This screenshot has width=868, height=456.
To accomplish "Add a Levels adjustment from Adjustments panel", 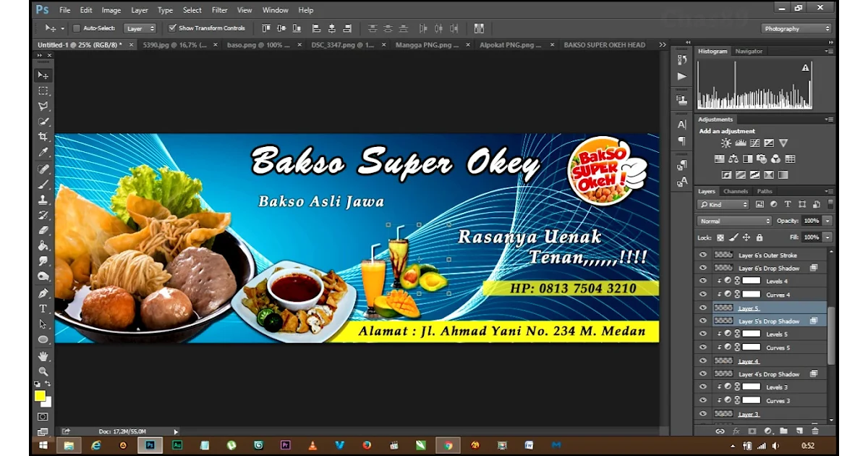I will [740, 143].
